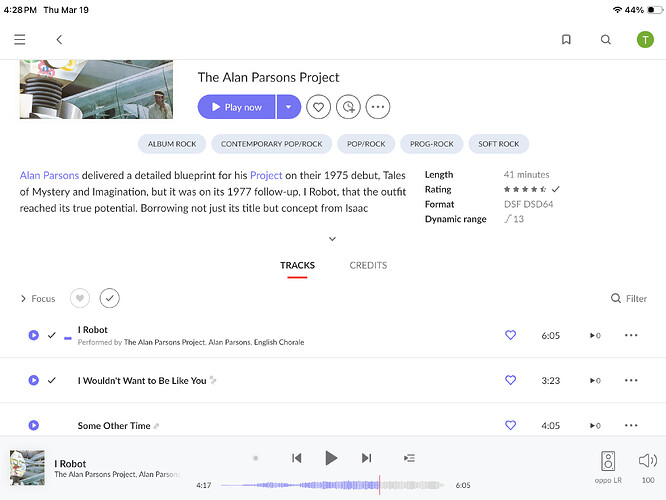Open more options for the 3:23 track
Screen dimensions: 666x500
(x=631, y=380)
